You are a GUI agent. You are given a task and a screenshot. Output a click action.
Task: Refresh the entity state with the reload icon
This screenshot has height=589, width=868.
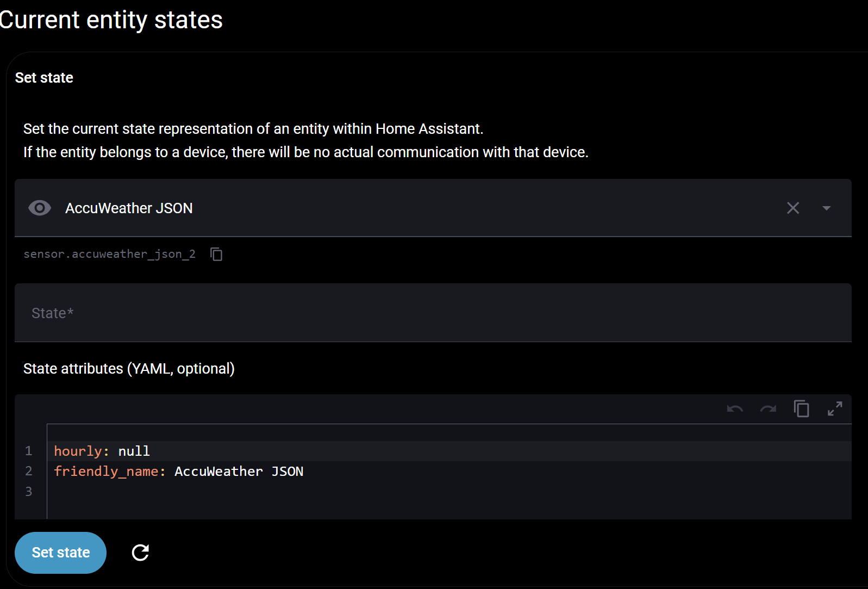pos(140,553)
